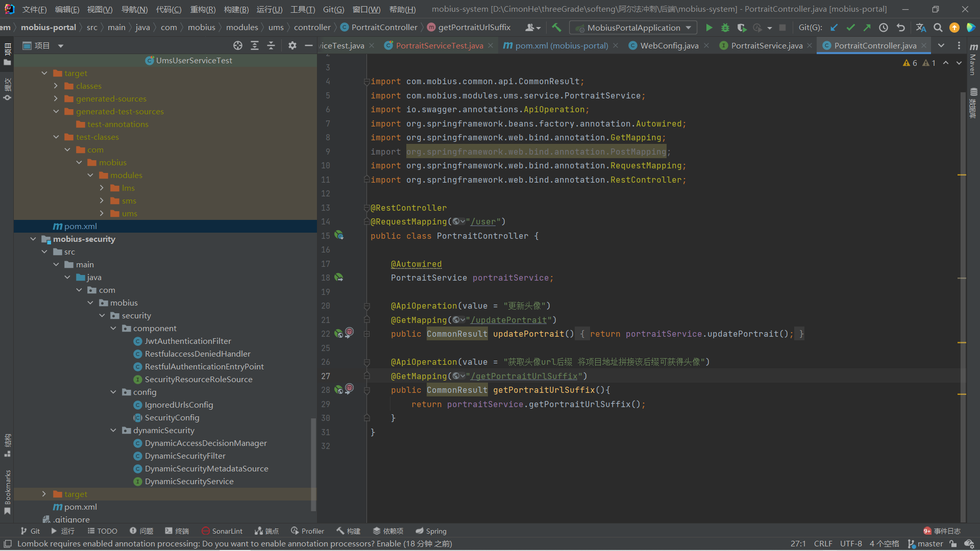
Task: Open the 文件(F) menu
Action: coord(35,9)
